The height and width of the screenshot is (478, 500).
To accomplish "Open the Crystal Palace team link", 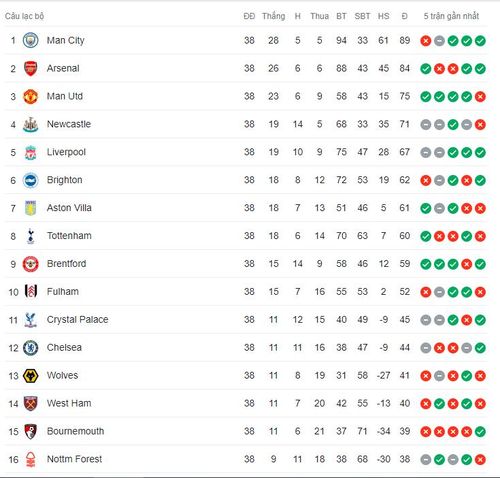I will pos(77,319).
